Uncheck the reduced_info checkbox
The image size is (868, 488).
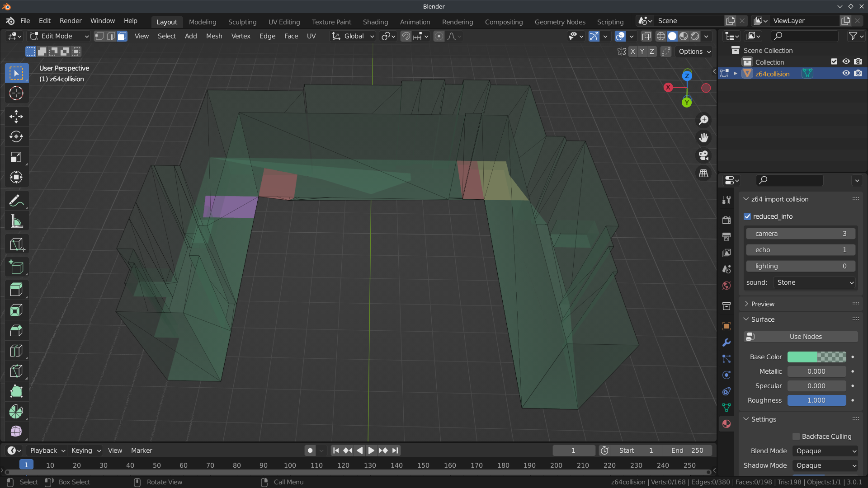(x=747, y=216)
